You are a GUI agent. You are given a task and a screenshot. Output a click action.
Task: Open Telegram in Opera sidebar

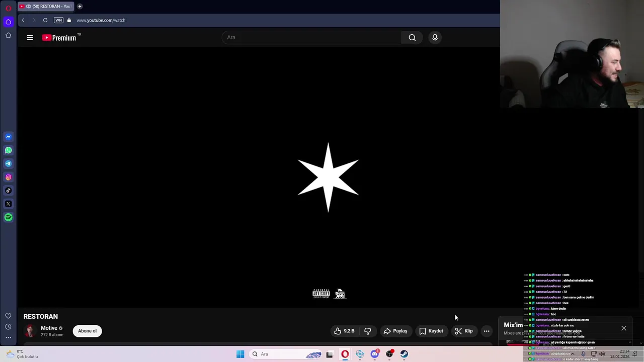tap(8, 163)
